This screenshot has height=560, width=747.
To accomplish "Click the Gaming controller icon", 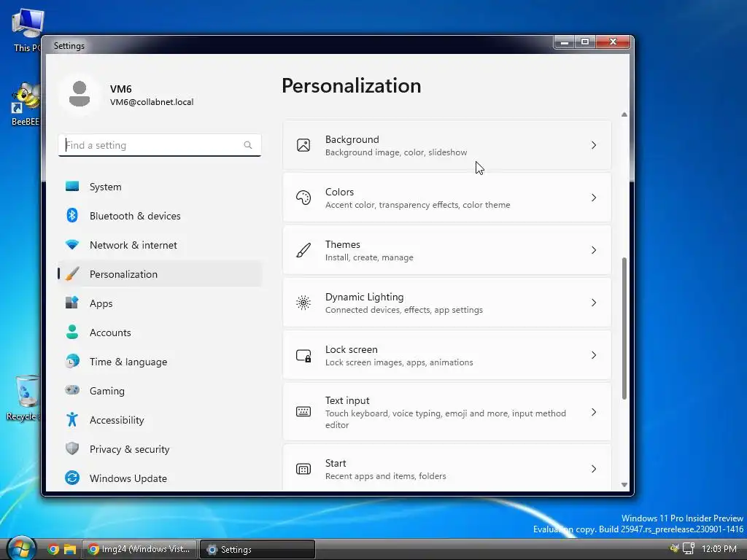I will point(72,390).
